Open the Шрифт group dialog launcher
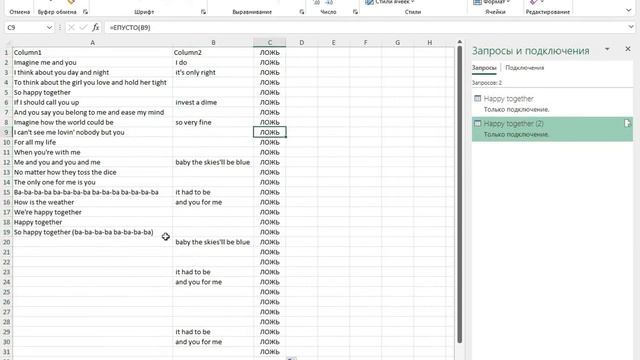 203,12
